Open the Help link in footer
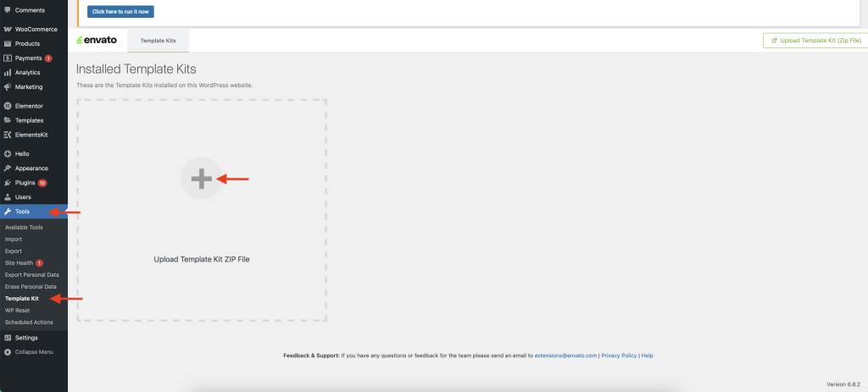The image size is (868, 392). pyautogui.click(x=648, y=356)
